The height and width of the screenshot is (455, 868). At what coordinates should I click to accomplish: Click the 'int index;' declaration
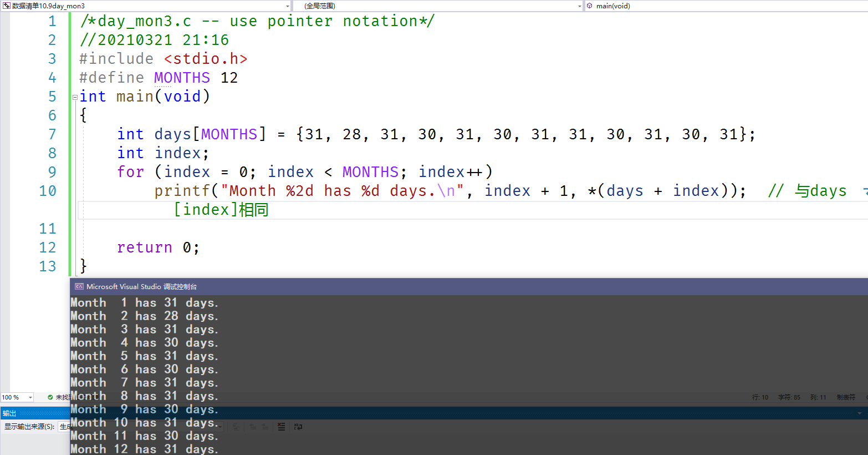[x=163, y=153]
